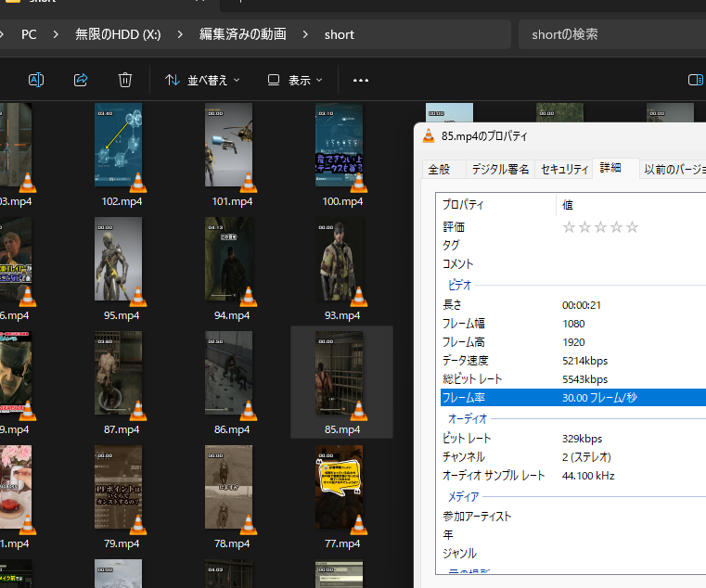Switch to the セキュリティ tab
The width and height of the screenshot is (706, 588).
564,170
